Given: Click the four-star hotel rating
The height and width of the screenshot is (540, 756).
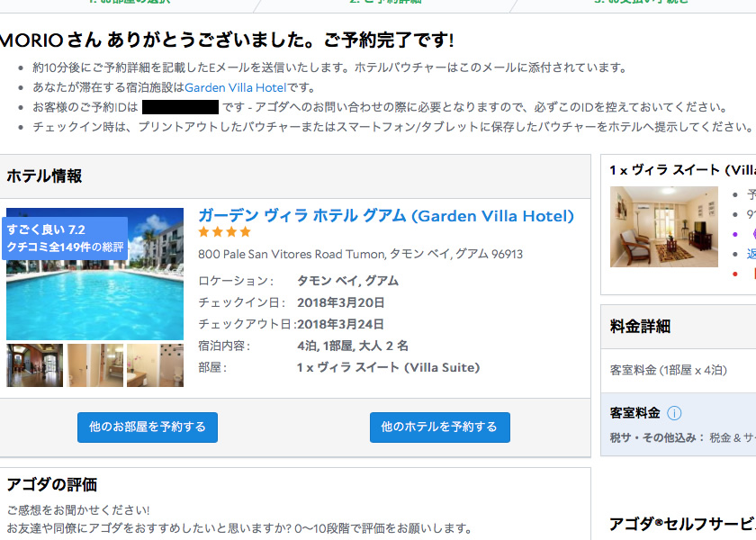Looking at the screenshot, I should (x=225, y=232).
